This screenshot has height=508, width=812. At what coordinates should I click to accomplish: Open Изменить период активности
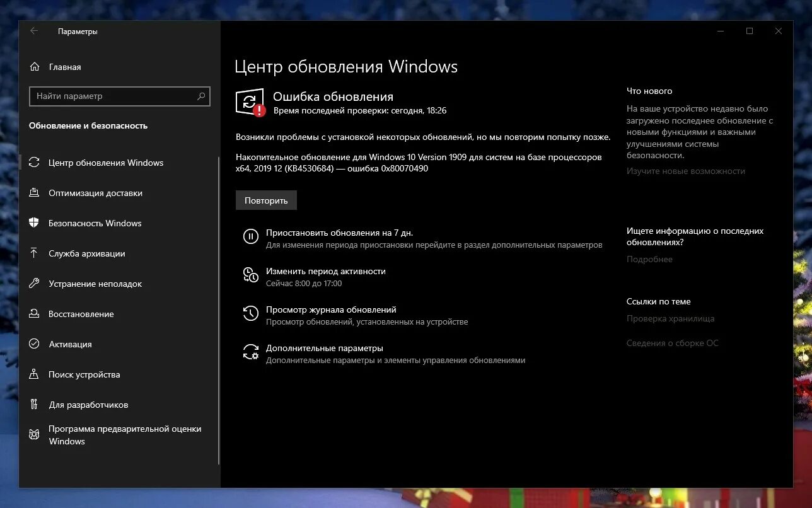click(325, 271)
